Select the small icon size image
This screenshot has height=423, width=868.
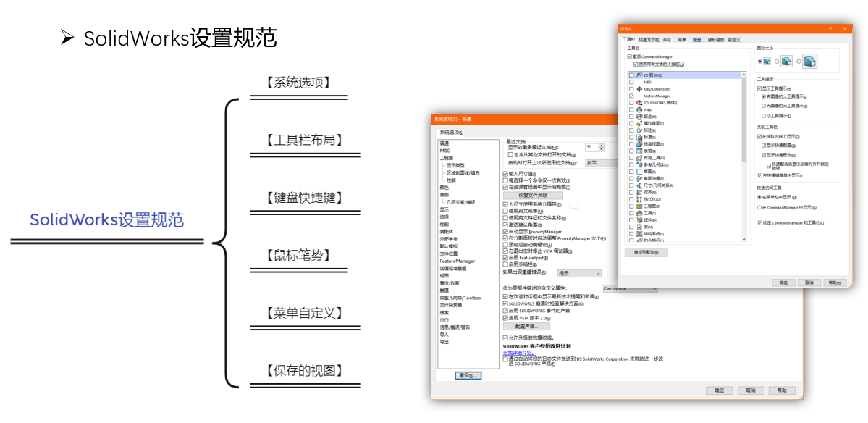click(767, 62)
